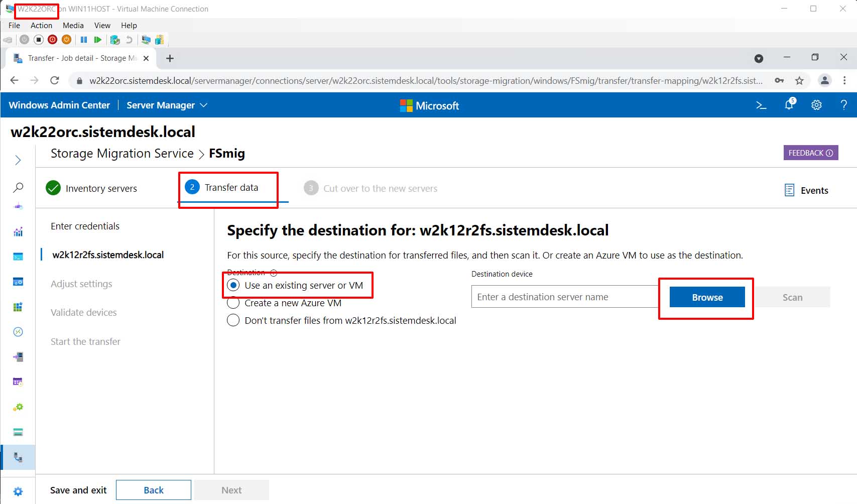Open Enter credentials step in left list
Image resolution: width=857 pixels, height=504 pixels.
click(x=85, y=226)
